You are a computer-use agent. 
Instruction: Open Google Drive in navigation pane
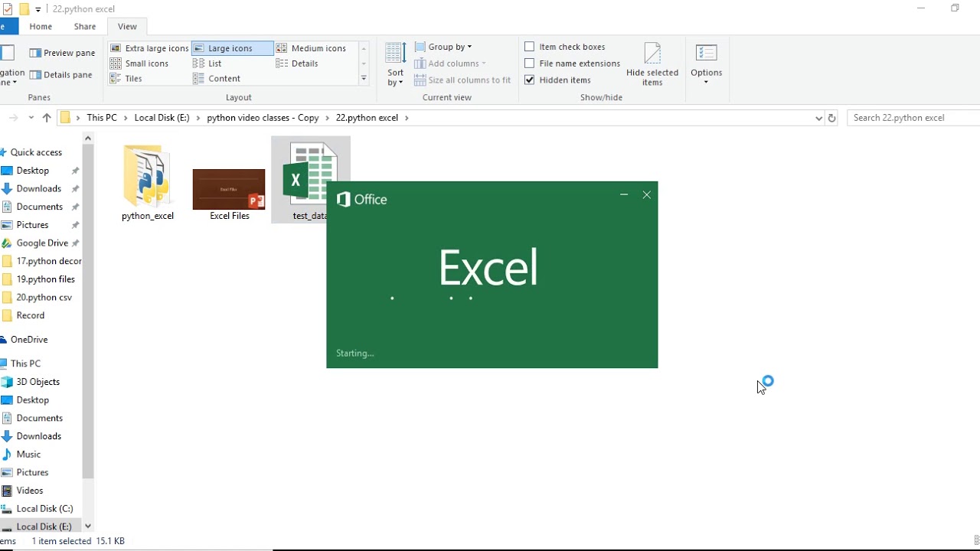(x=42, y=243)
